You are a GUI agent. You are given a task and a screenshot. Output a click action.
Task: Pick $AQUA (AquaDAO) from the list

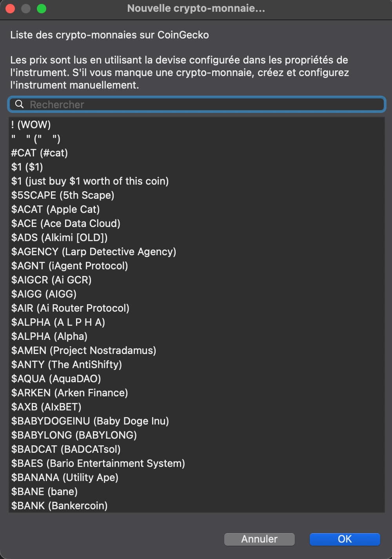coord(56,379)
